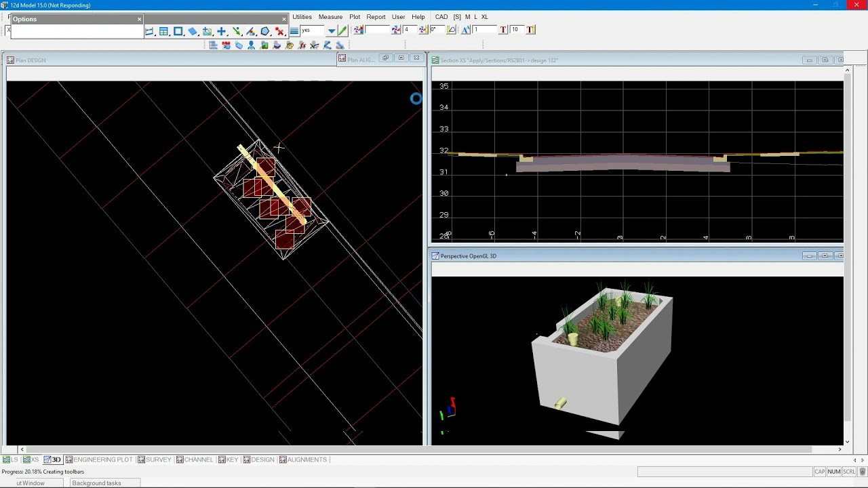
Task: Click the [S] size option
Action: point(457,17)
